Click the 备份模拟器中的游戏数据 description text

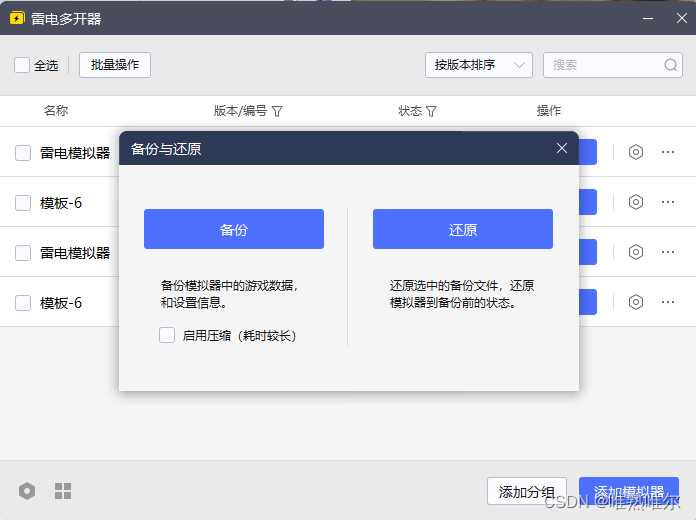229,294
